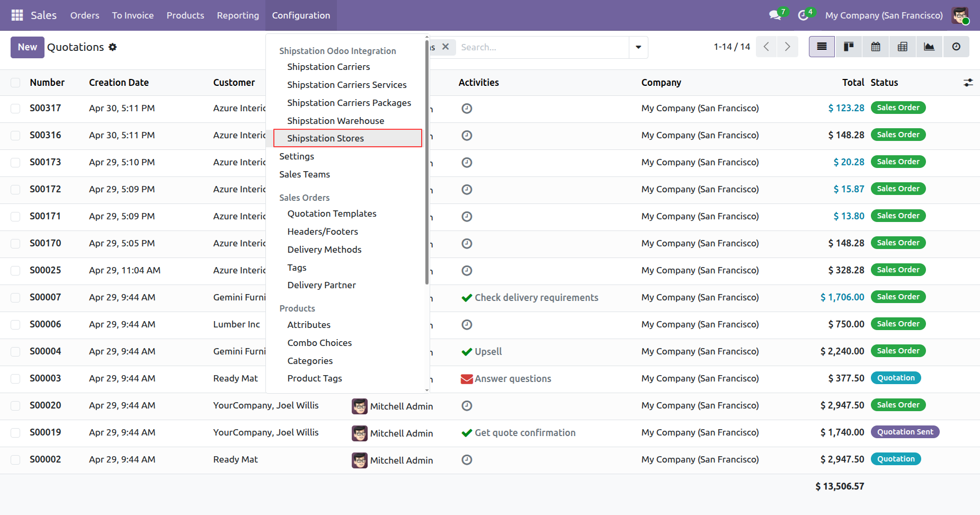Go to next page of records
The height and width of the screenshot is (515, 980).
(788, 47)
